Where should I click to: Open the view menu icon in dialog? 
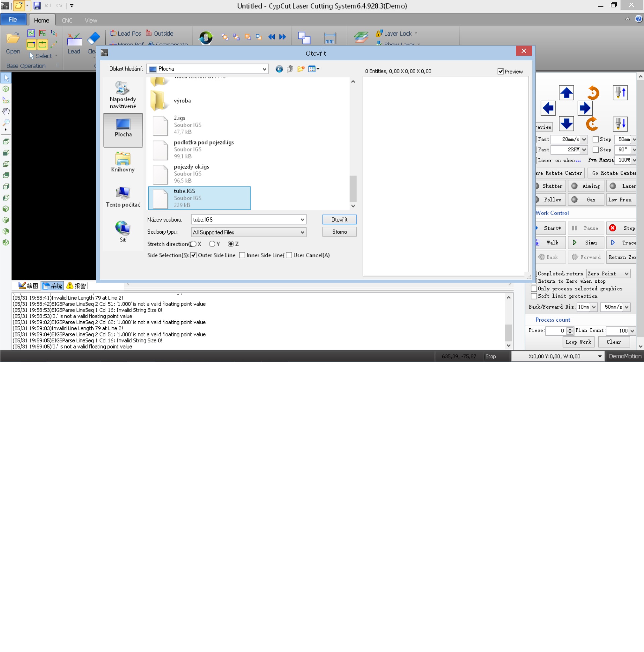tap(314, 69)
